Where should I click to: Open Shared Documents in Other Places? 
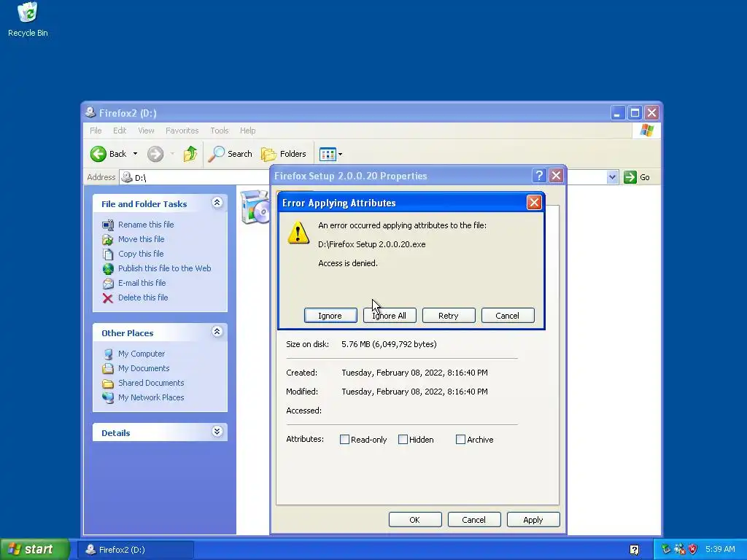pyautogui.click(x=151, y=383)
